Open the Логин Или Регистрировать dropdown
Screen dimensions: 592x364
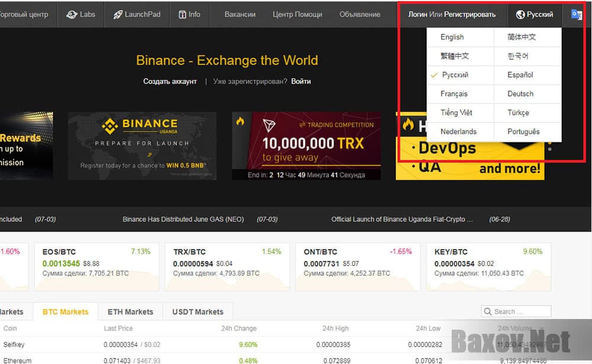pyautogui.click(x=453, y=14)
